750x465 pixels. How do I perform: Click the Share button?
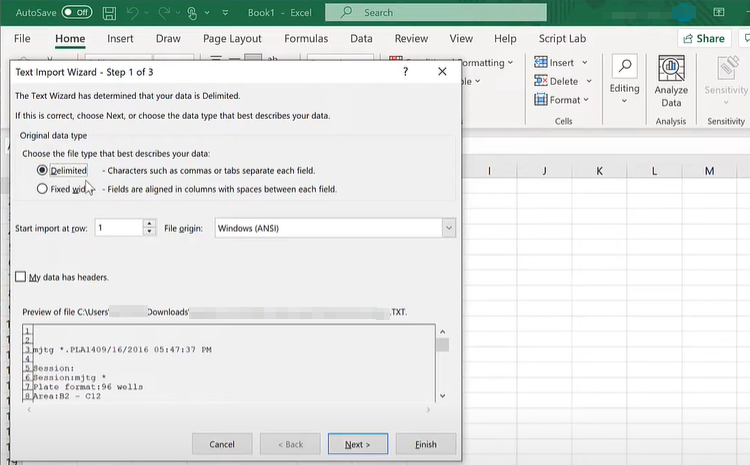pos(703,38)
